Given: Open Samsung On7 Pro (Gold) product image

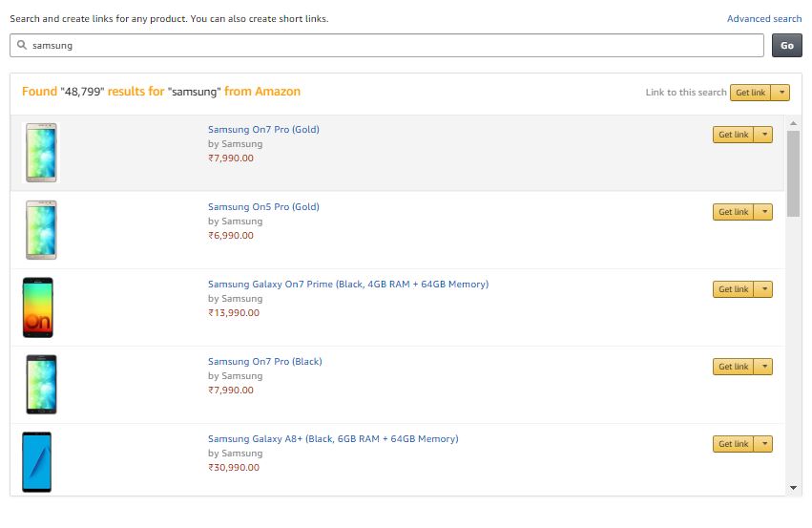Looking at the screenshot, I should pyautogui.click(x=41, y=153).
